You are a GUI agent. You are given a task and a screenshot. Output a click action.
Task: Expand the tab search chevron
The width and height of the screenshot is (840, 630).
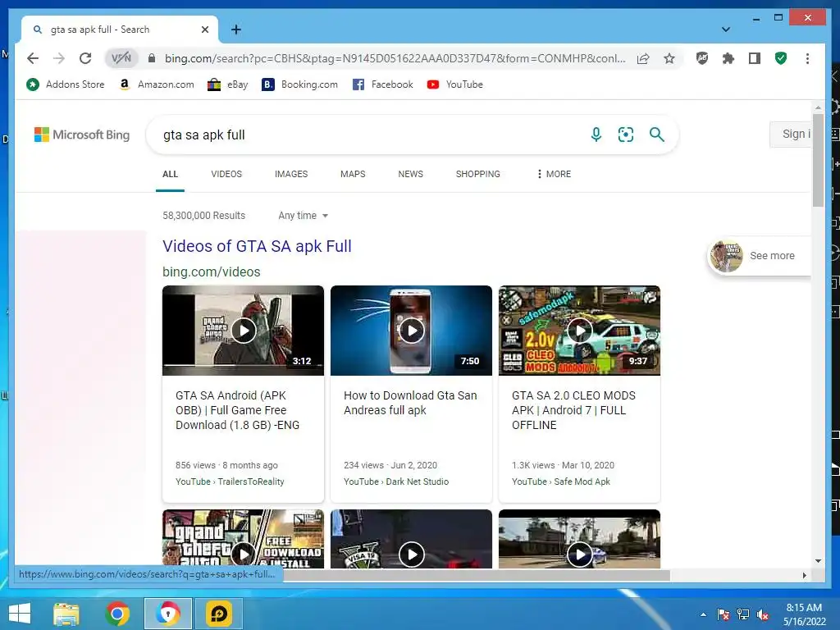tap(726, 30)
